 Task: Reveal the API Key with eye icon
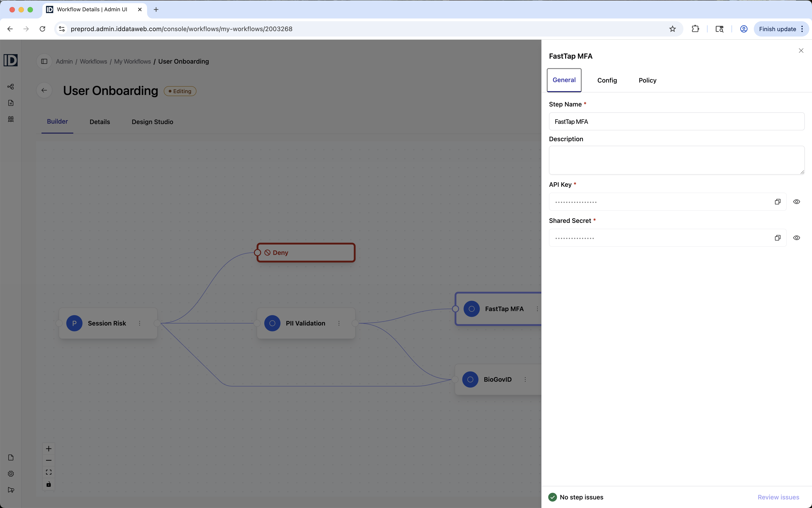pos(796,202)
